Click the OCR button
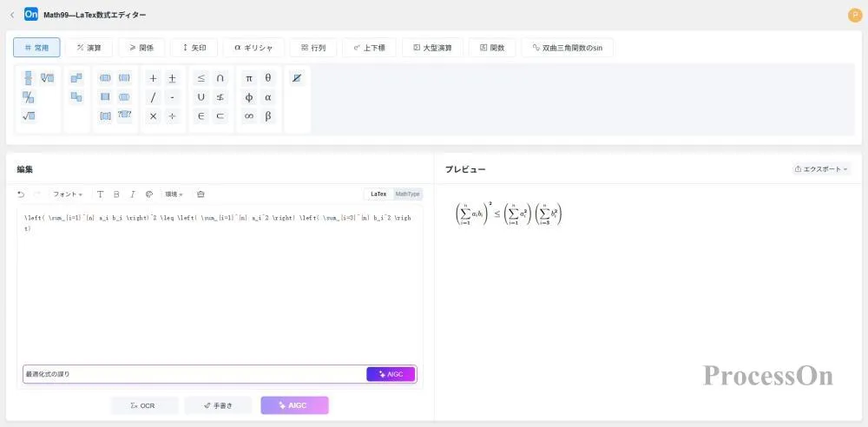Screen dimensions: 868x427 (x=144, y=405)
